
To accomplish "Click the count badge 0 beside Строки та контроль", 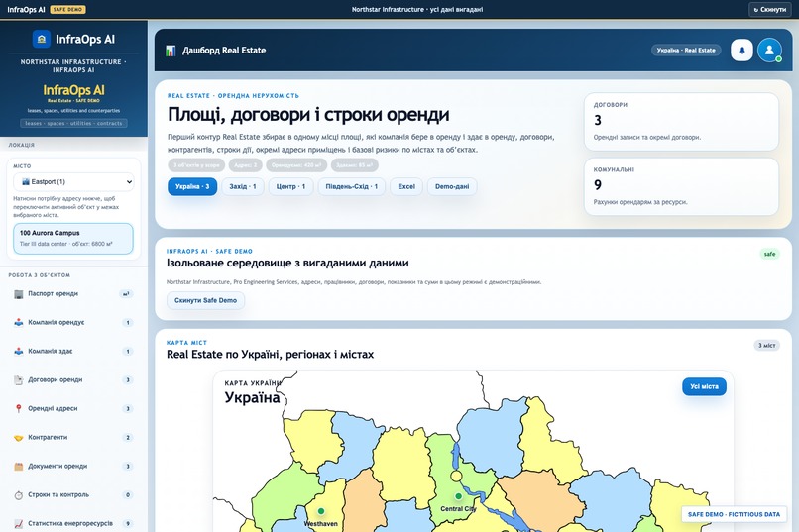I will coord(128,494).
